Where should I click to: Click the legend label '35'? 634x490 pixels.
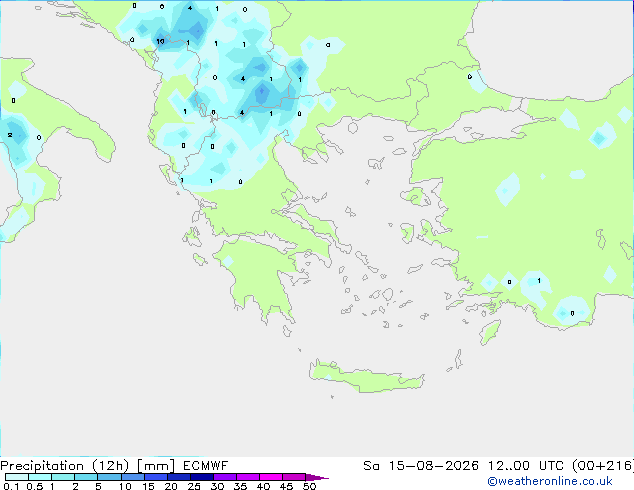click(240, 486)
